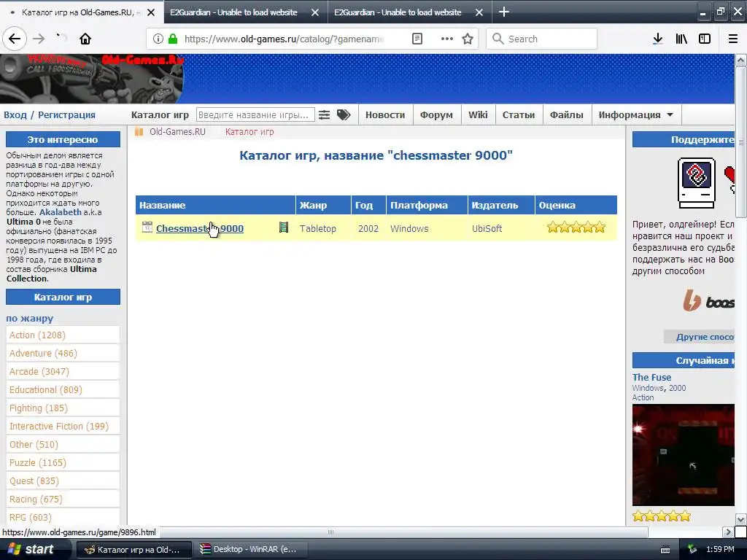This screenshot has width=747, height=560.
Task: Click the browser Search box
Action: tap(542, 39)
